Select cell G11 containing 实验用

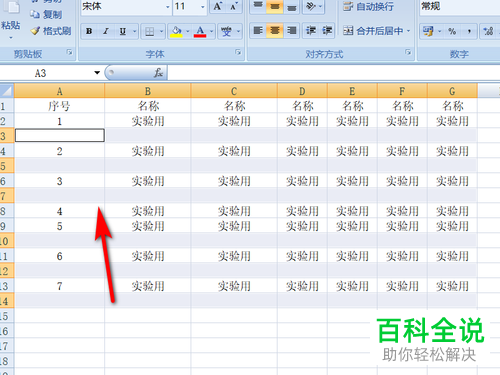(452, 256)
